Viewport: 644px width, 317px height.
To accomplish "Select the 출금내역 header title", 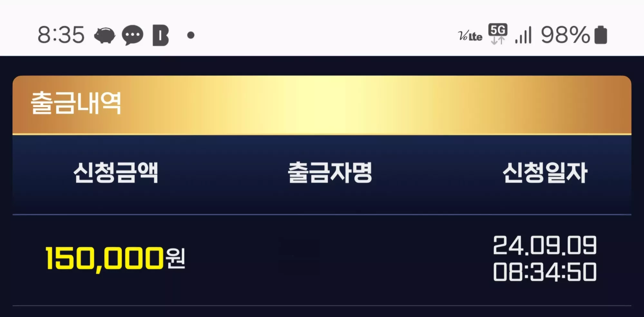I will (x=76, y=103).
